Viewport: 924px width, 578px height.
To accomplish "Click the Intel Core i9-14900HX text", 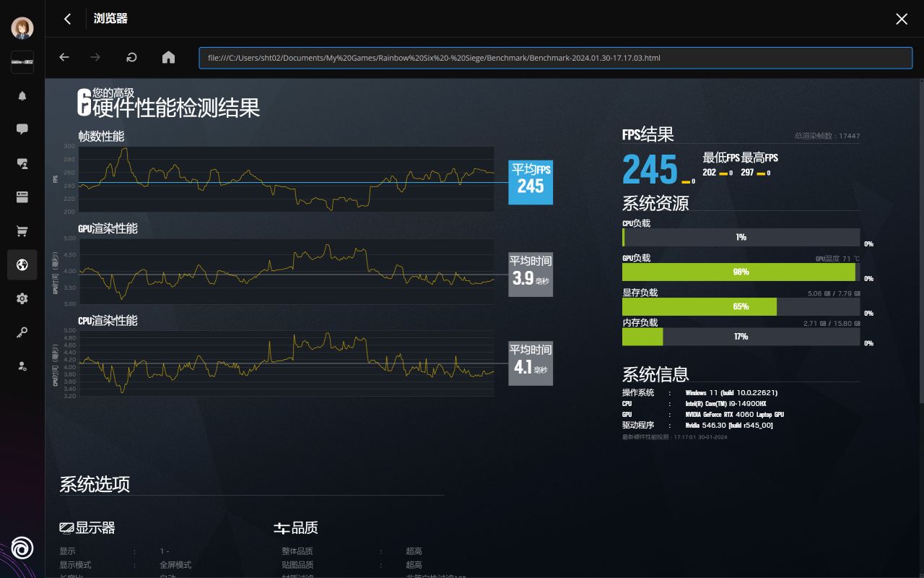I will tap(725, 404).
